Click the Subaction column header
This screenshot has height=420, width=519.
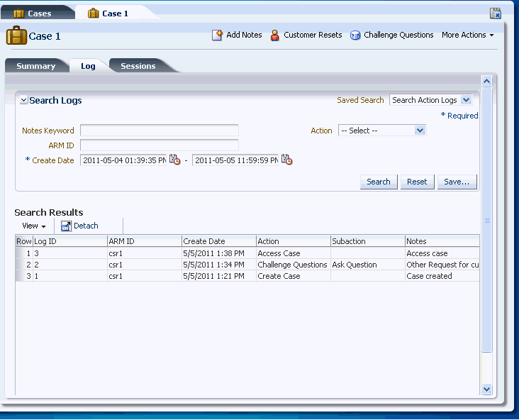[368, 241]
